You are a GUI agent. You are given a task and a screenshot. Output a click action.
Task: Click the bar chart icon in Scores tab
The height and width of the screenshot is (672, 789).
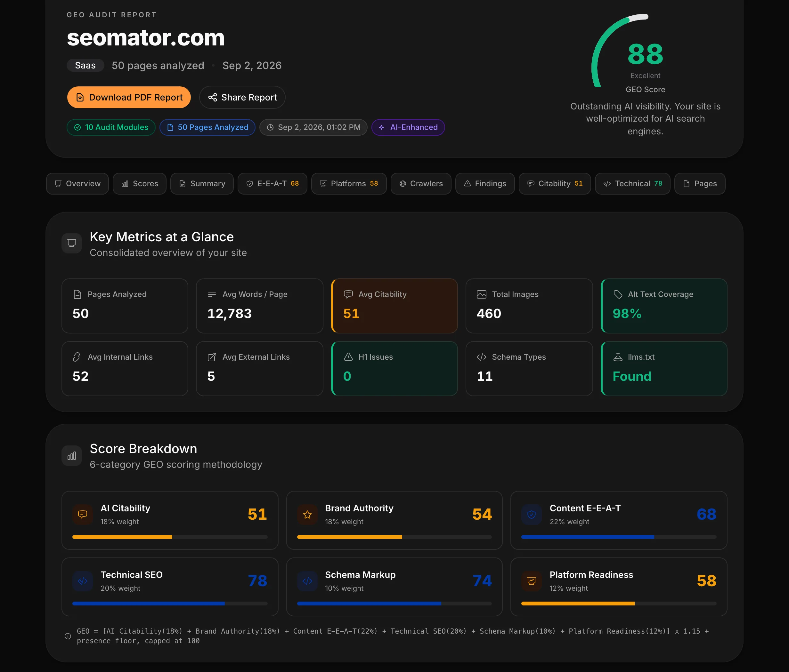click(x=125, y=184)
